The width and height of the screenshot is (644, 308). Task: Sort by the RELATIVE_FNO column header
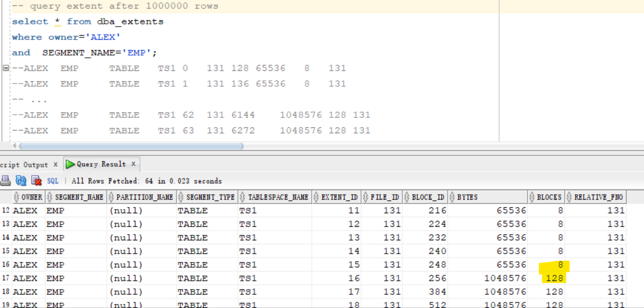click(595, 197)
